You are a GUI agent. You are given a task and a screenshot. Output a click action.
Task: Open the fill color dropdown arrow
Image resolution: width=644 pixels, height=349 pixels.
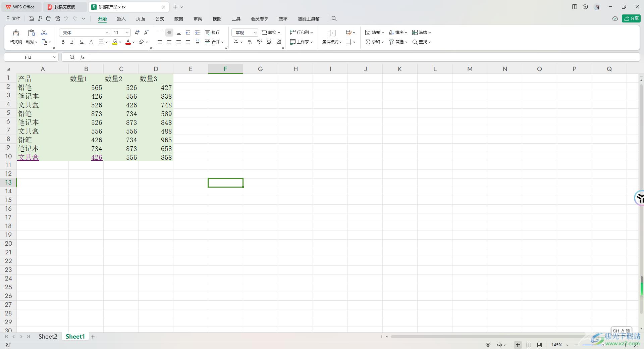point(120,42)
